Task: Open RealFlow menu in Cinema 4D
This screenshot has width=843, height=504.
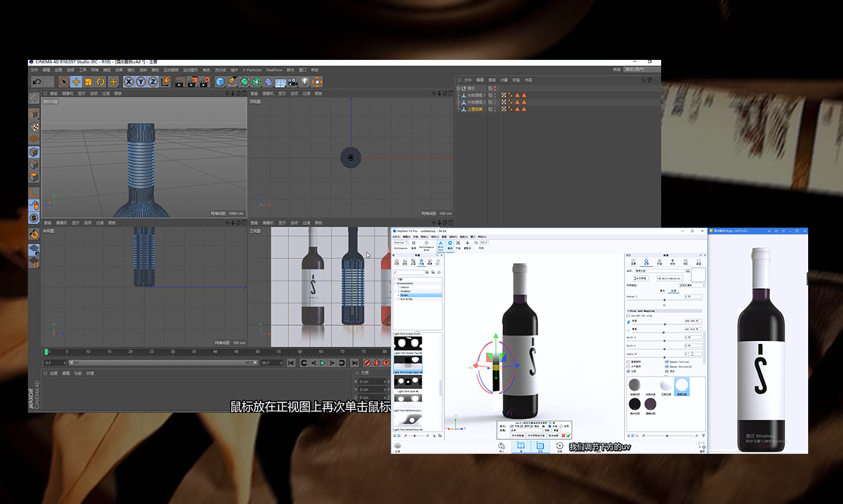Action: (x=274, y=70)
